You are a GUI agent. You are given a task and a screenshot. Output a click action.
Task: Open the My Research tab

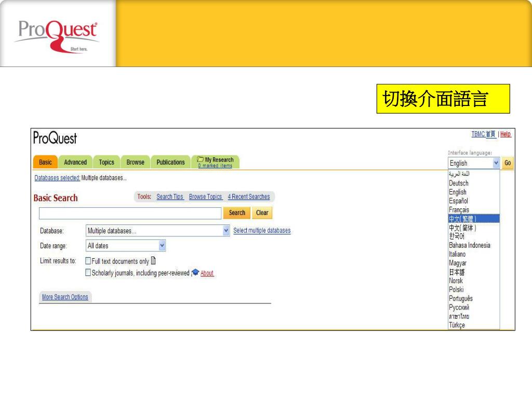[216, 162]
